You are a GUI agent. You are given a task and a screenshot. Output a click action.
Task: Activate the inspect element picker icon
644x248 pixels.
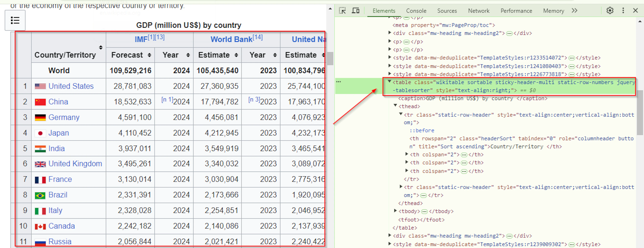tap(342, 11)
